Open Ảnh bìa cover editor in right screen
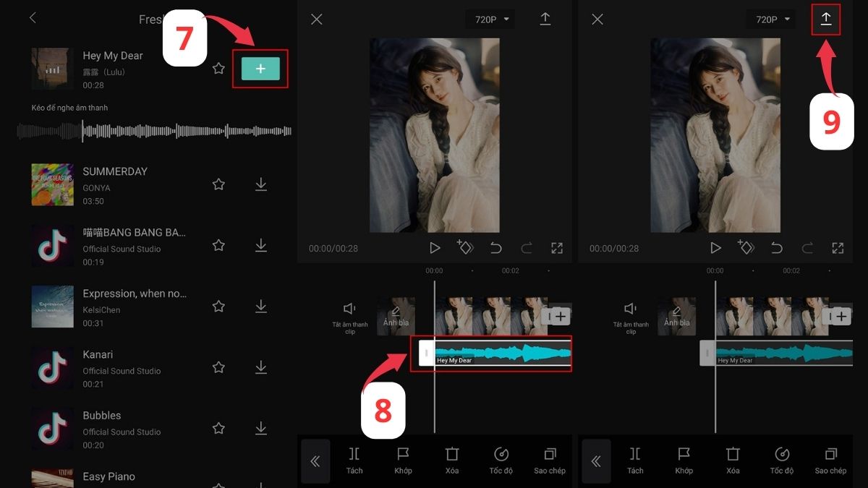The width and height of the screenshot is (868, 488). pos(677,315)
